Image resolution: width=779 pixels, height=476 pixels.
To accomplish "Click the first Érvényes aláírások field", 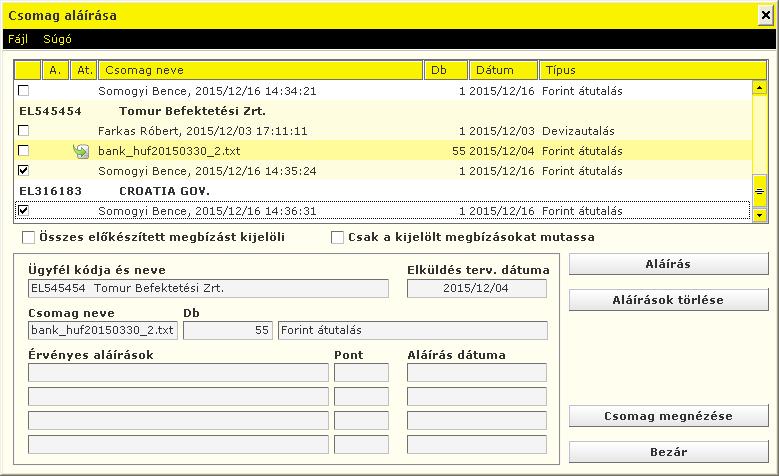I will tap(178, 373).
